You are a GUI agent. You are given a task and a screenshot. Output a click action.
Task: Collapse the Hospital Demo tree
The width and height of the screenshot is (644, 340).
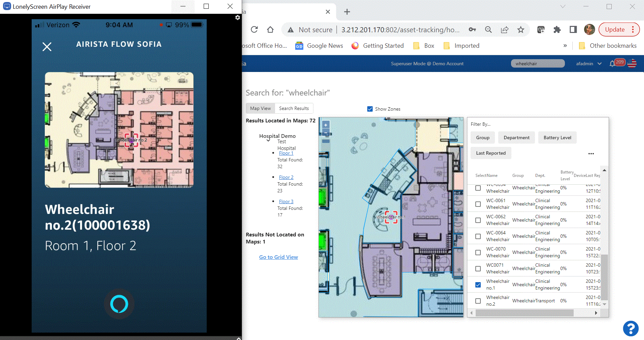[268, 141]
